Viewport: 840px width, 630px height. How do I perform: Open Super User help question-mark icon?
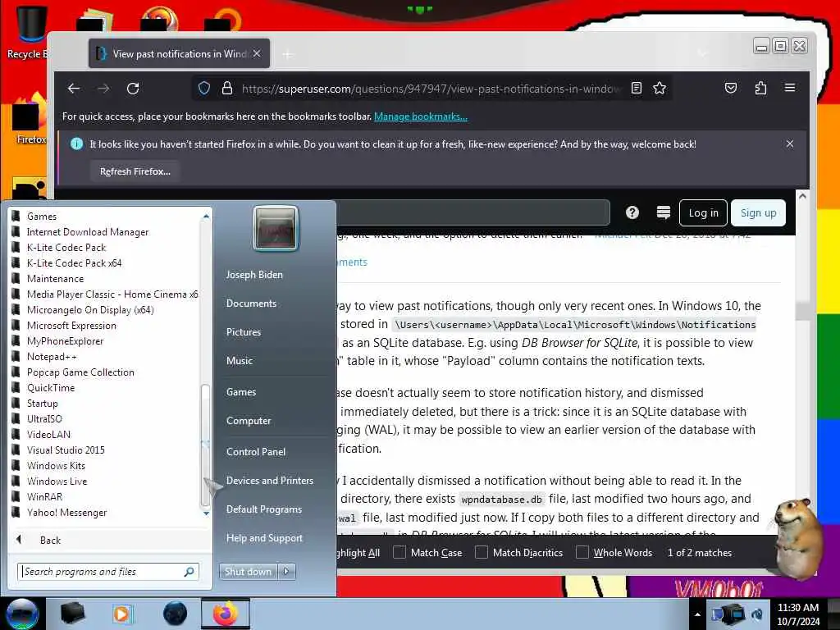632,212
